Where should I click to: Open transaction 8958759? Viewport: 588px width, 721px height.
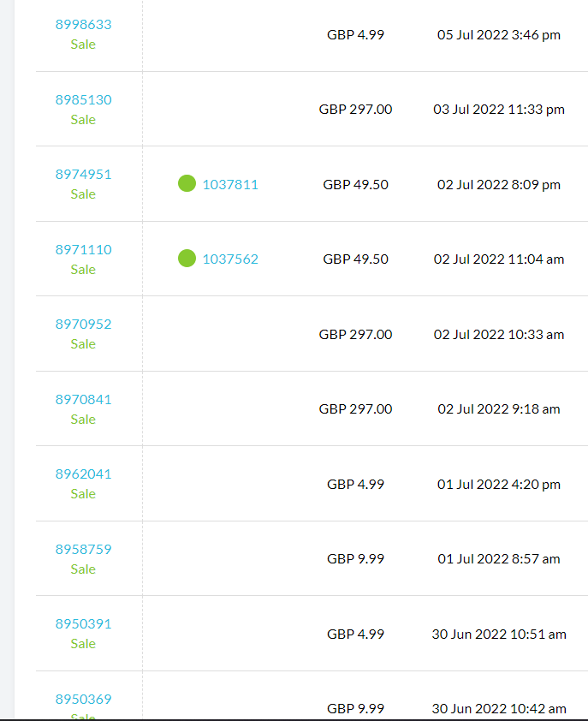(x=83, y=549)
